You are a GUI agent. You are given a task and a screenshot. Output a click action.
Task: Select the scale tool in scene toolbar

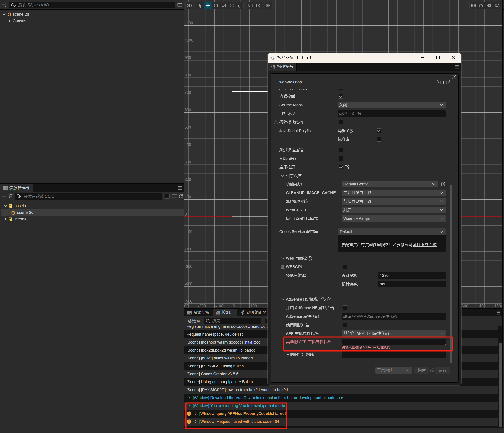point(224,6)
